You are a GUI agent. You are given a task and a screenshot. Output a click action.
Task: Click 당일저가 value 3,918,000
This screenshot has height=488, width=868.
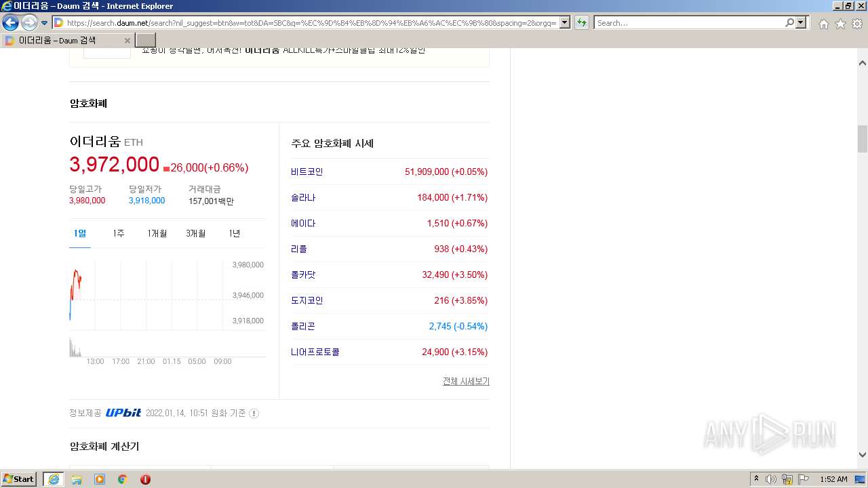pyautogui.click(x=146, y=201)
